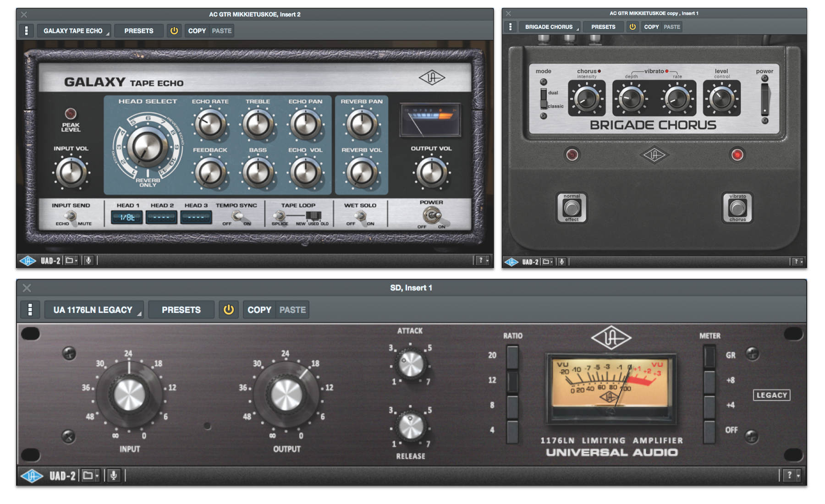825x504 pixels.
Task: Click the Treble knob on Galaxy Tape Echo
Action: [x=258, y=125]
